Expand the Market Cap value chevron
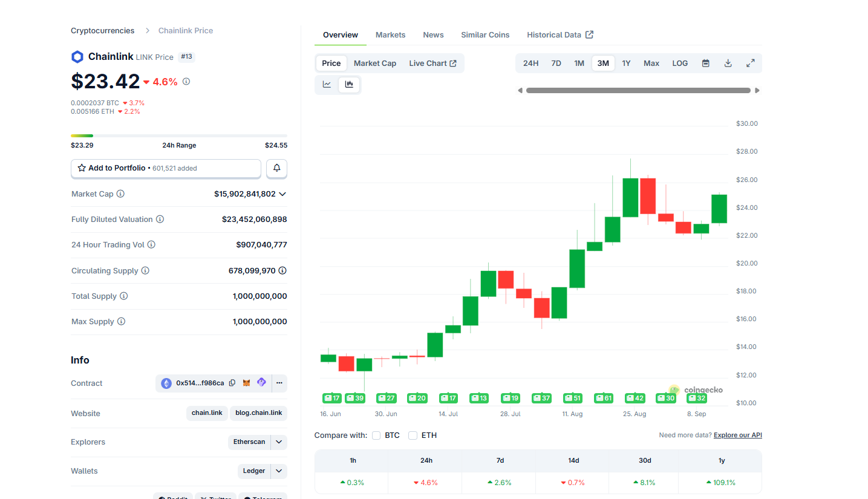The height and width of the screenshot is (499, 868). pos(282,194)
